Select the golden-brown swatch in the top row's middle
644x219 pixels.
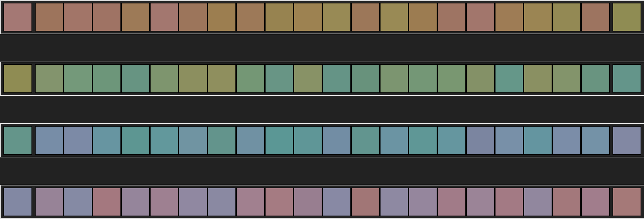[x=222, y=17]
